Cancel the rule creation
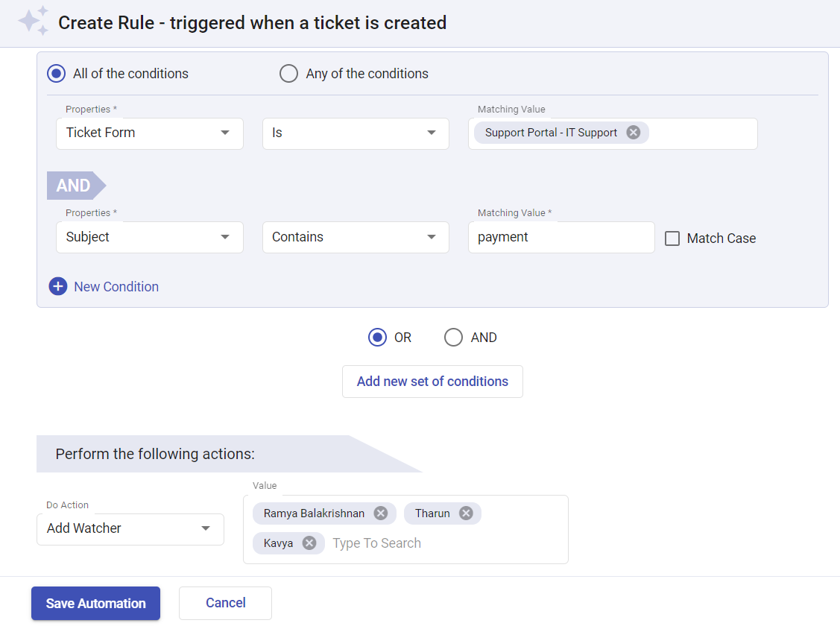 pyautogui.click(x=225, y=603)
